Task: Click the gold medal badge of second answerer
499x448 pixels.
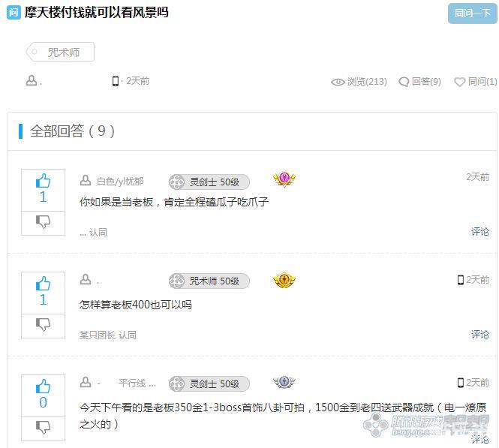Action: (284, 281)
